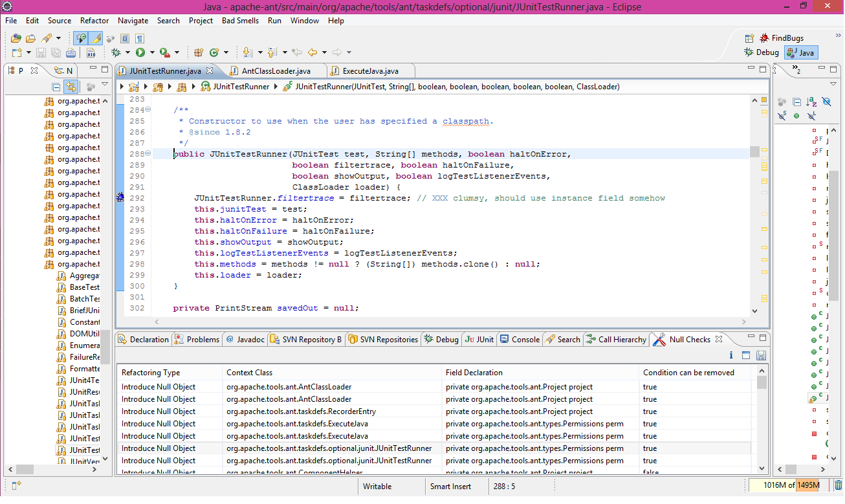Open the Refactor menu
Screen dimensions: 845x504
tap(94, 21)
